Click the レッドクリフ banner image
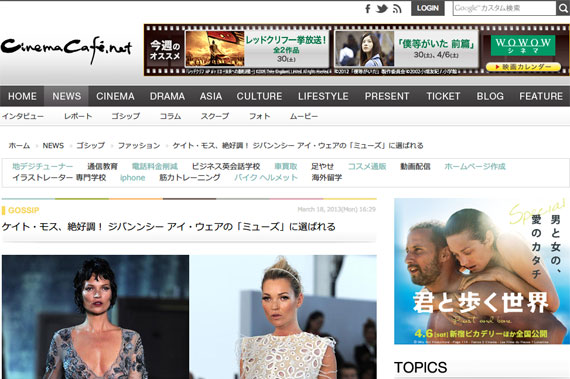The width and height of the screenshot is (570, 379). tap(214, 48)
